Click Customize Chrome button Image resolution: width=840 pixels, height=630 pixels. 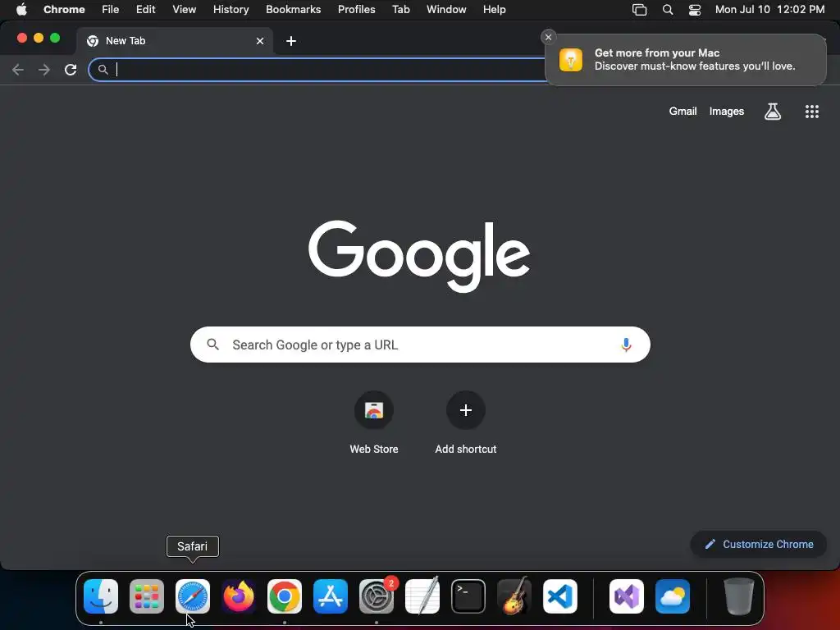click(759, 545)
